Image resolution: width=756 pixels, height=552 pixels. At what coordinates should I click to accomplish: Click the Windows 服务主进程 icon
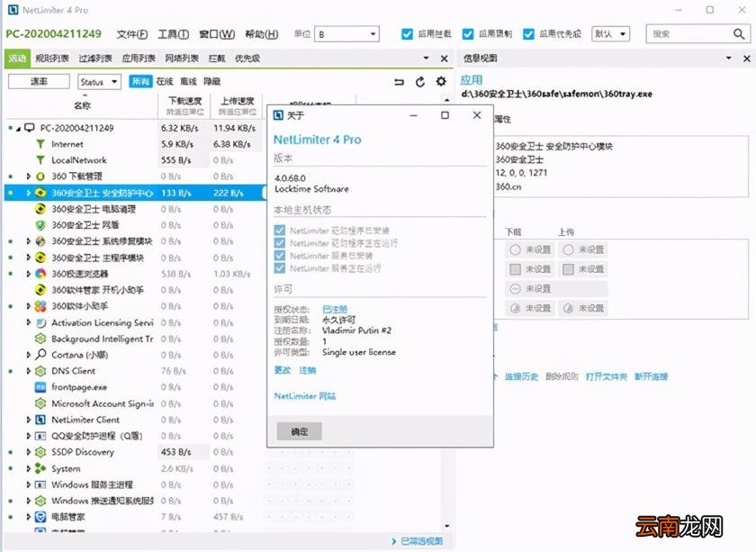pyautogui.click(x=41, y=484)
